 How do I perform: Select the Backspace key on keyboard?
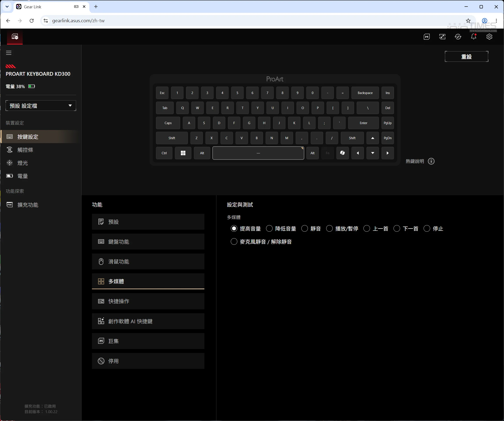pyautogui.click(x=365, y=93)
